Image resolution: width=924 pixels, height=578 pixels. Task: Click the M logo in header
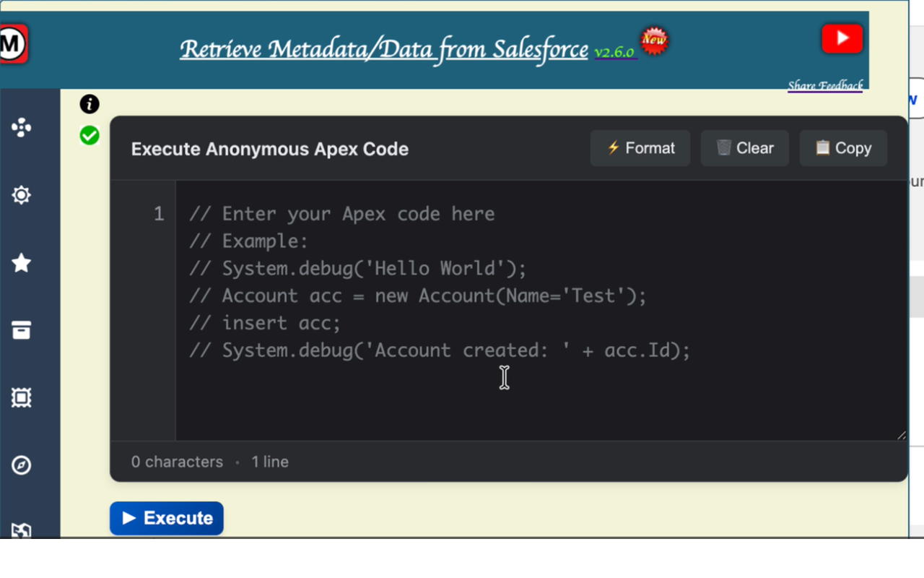pyautogui.click(x=12, y=44)
